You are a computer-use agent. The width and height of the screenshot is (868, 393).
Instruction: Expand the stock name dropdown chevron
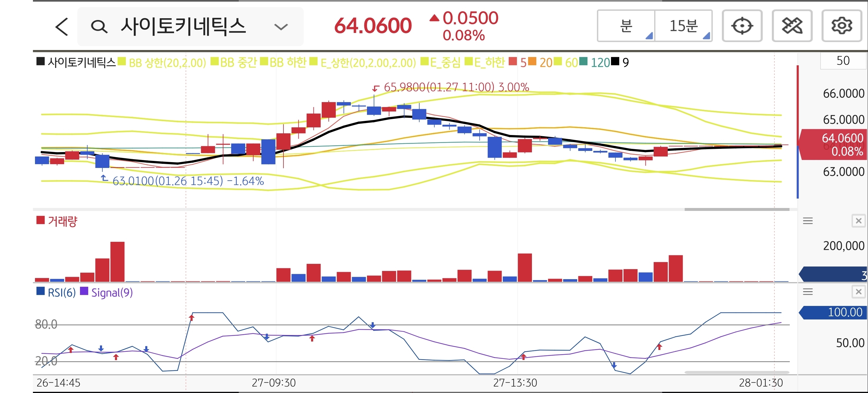pos(281,27)
